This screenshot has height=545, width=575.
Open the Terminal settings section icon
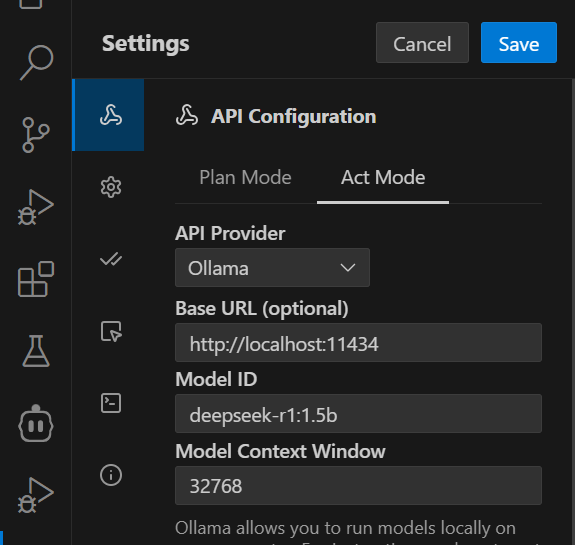[111, 403]
